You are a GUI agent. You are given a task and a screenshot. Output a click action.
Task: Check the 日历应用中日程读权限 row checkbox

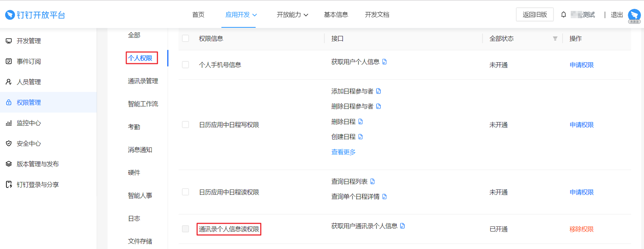click(x=185, y=192)
